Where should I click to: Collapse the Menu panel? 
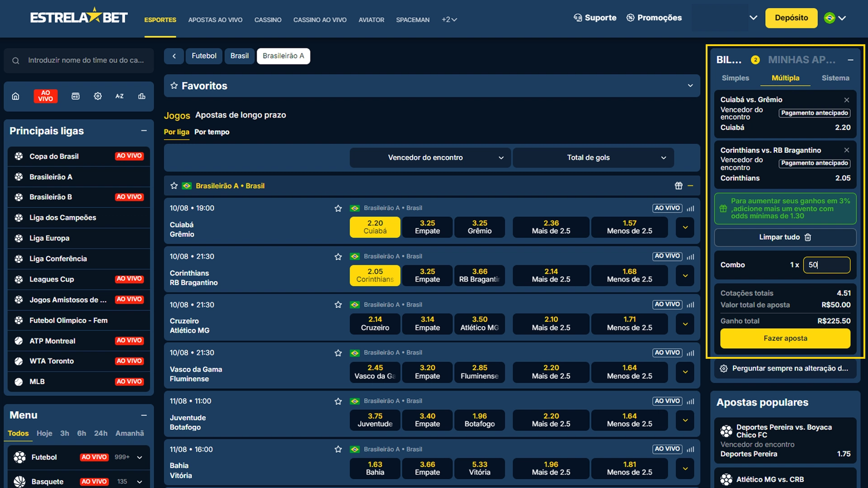(x=144, y=415)
